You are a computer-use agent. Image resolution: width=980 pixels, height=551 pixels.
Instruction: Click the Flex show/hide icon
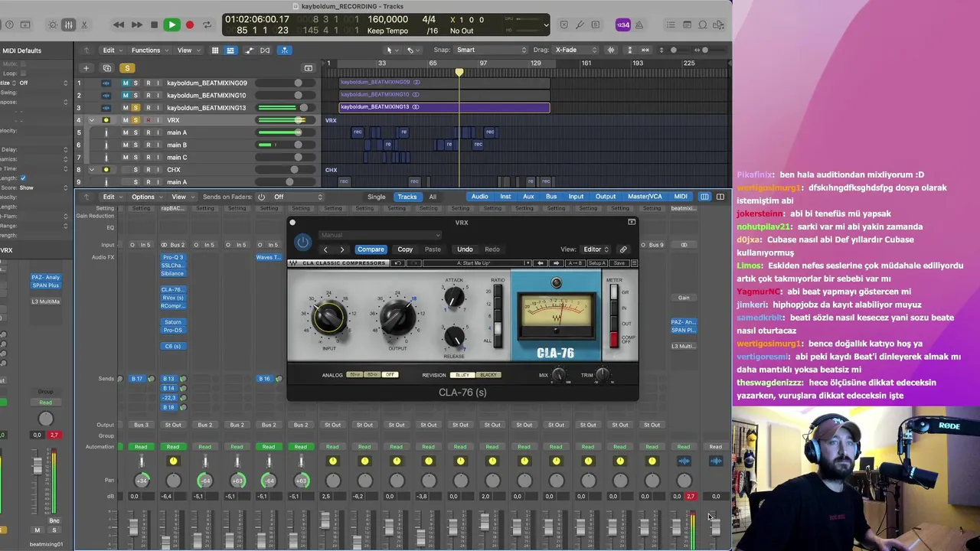pos(265,51)
